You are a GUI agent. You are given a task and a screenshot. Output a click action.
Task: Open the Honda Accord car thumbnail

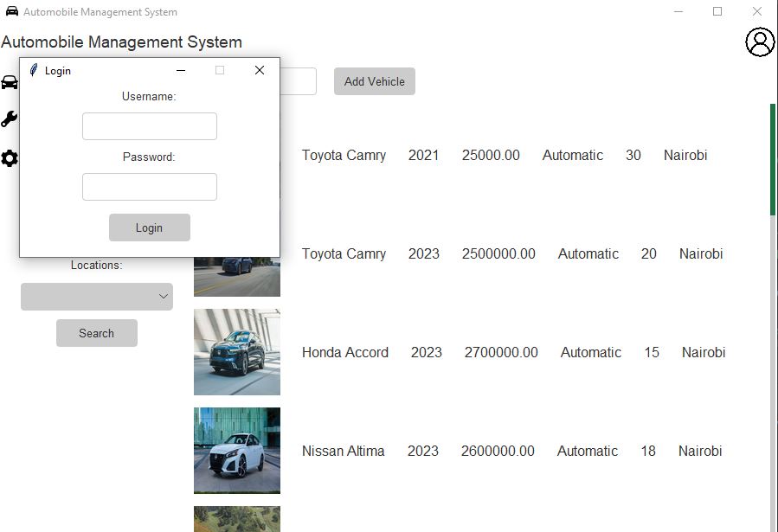[236, 352]
